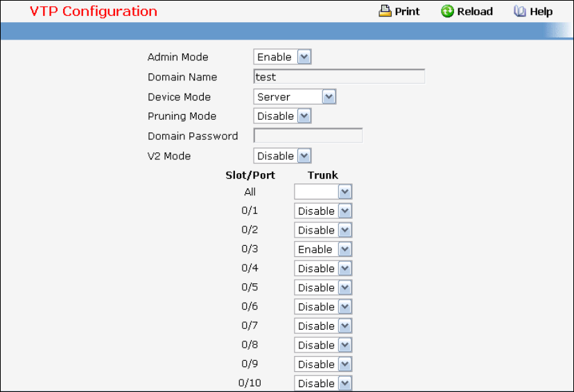Open the Trunk dropdown for port 0/10
The height and width of the screenshot is (392, 574).
(x=323, y=383)
